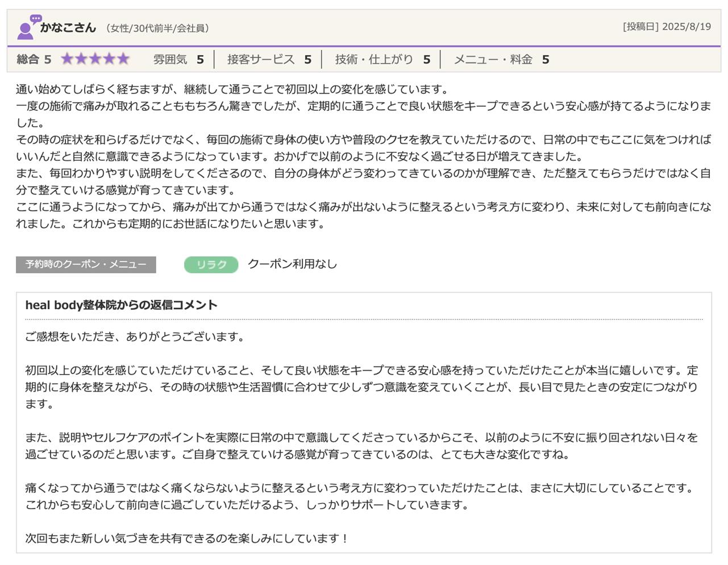Click the final reply line 次回もまた新しい気づき
This screenshot has height=565, width=728.
[186, 538]
